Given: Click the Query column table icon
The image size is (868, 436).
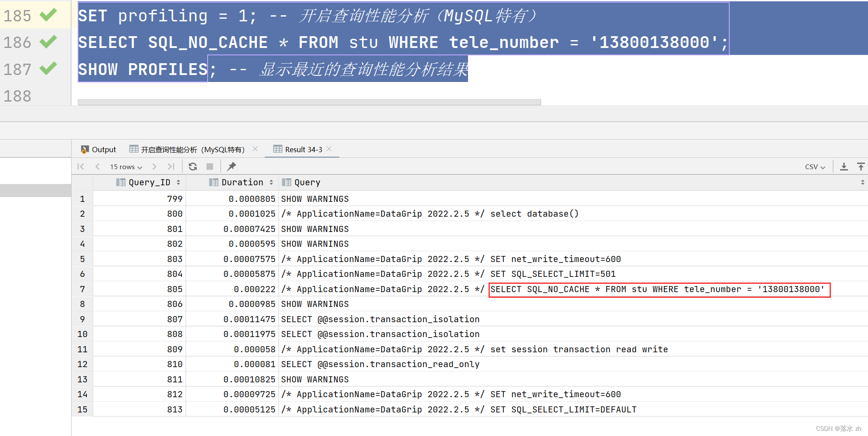Looking at the screenshot, I should pyautogui.click(x=286, y=182).
